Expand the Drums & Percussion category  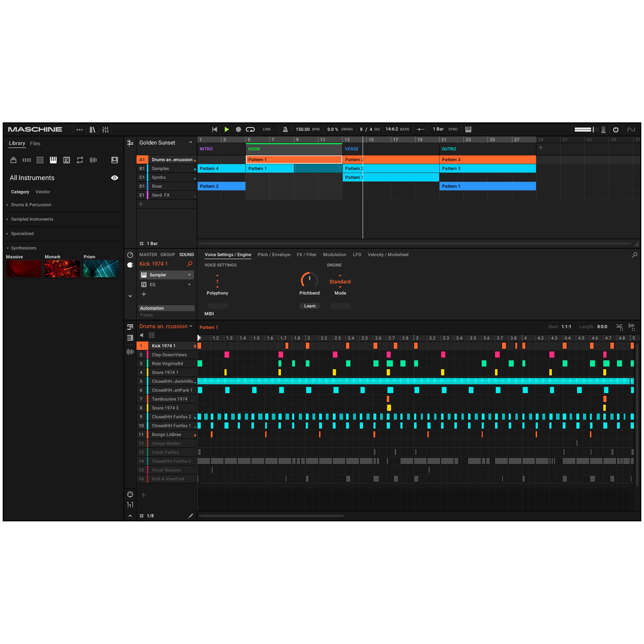(x=31, y=205)
